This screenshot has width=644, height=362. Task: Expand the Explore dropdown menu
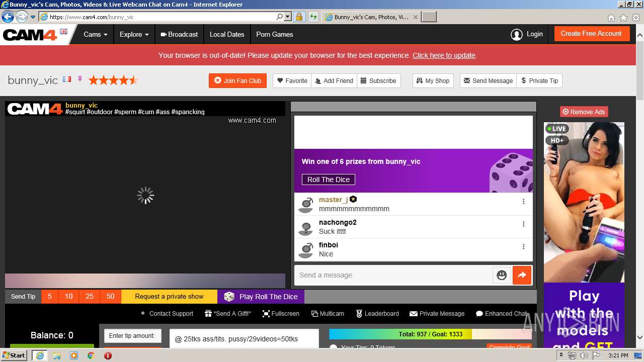tap(134, 34)
